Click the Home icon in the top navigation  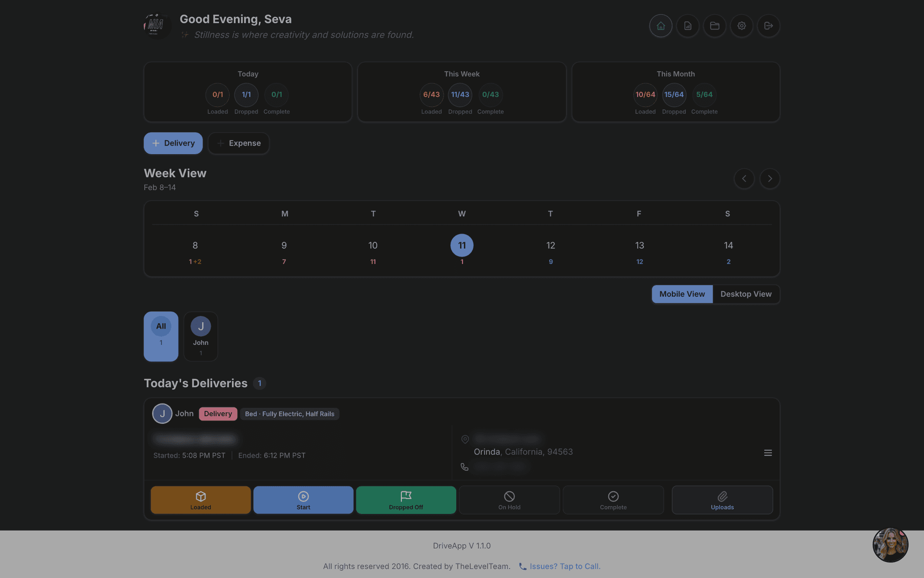pos(660,26)
